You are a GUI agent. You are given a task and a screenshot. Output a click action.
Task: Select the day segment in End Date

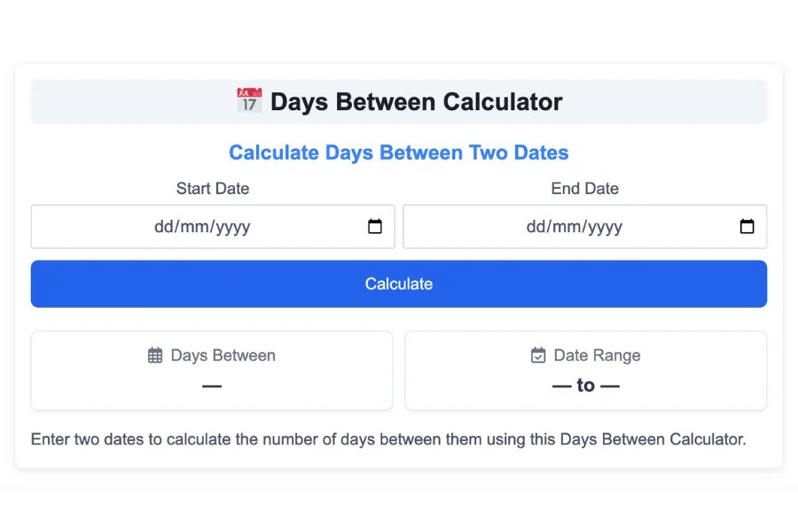point(536,227)
